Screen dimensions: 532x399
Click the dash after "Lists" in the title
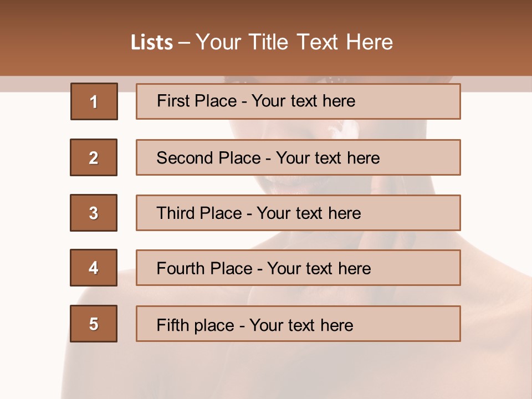[184, 43]
